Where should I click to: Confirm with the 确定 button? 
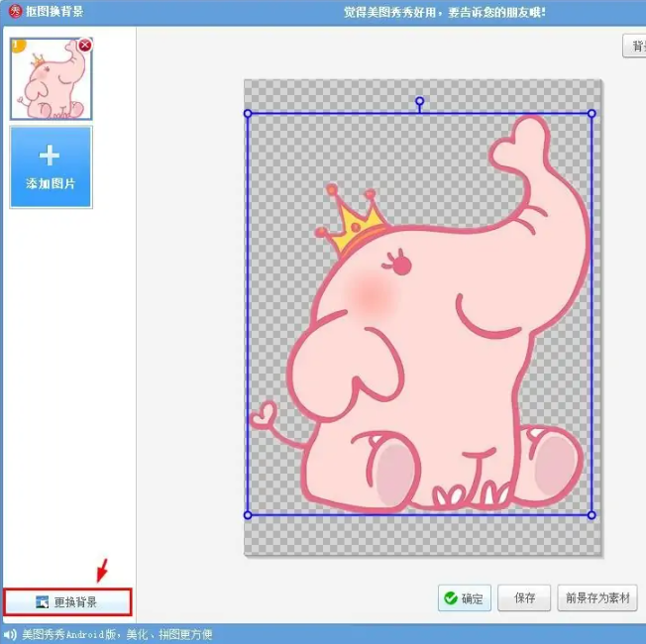pyautogui.click(x=465, y=597)
